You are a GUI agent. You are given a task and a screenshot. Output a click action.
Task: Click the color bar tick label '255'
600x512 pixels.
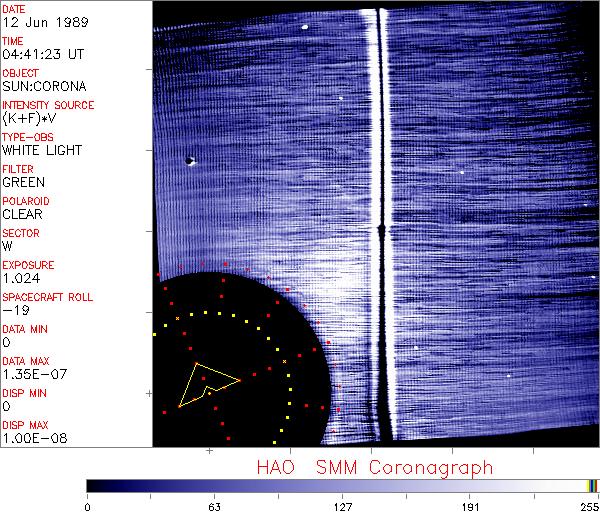click(x=590, y=507)
